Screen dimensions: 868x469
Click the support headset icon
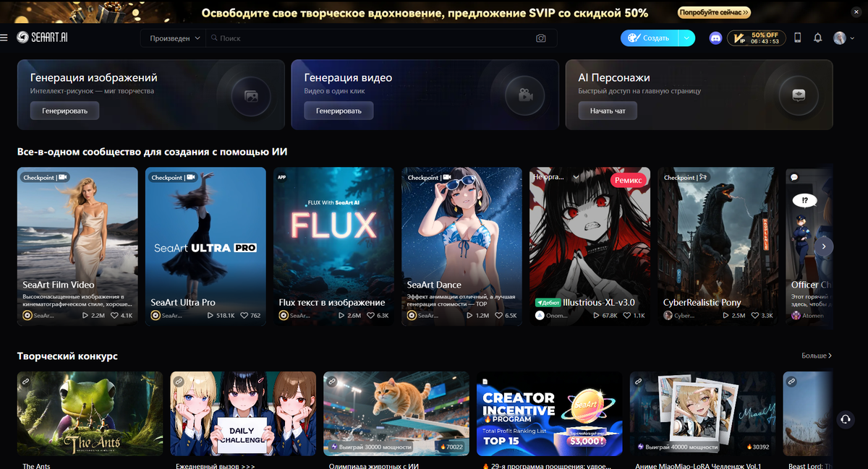pyautogui.click(x=844, y=419)
